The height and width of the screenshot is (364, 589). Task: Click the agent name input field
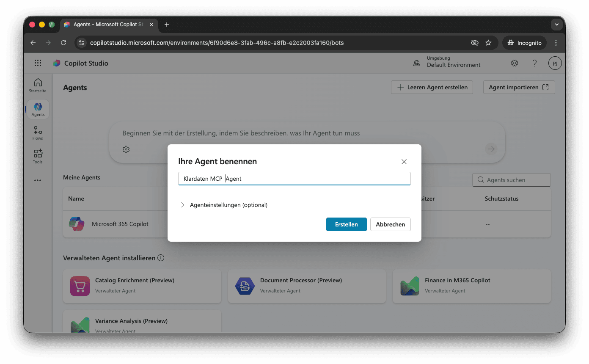click(294, 179)
